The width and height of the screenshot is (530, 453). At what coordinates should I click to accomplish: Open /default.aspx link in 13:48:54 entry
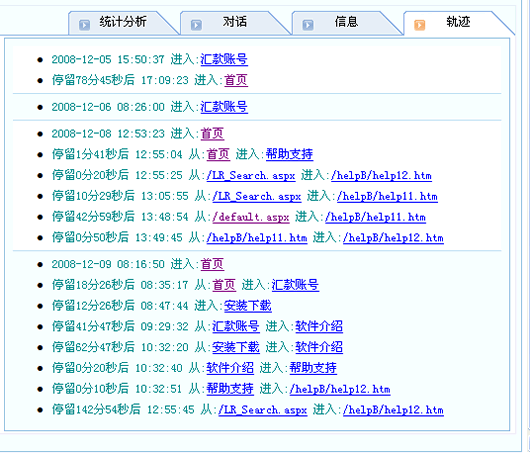click(251, 217)
